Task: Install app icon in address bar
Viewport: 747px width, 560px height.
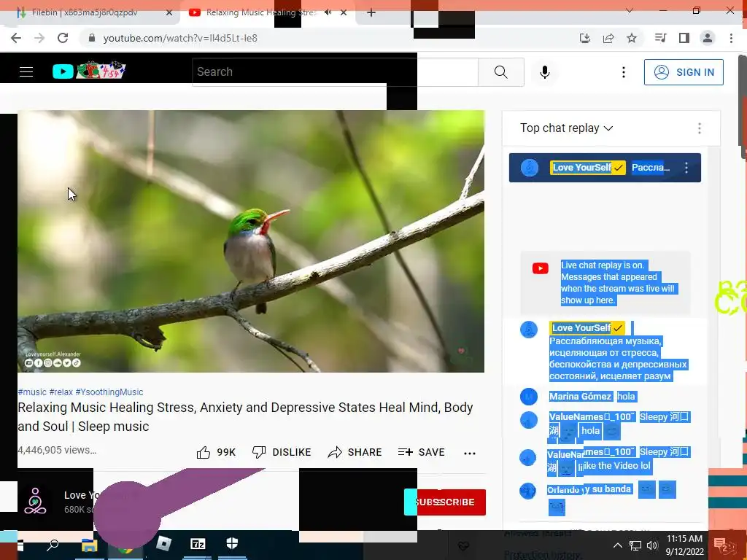Action: [585, 38]
